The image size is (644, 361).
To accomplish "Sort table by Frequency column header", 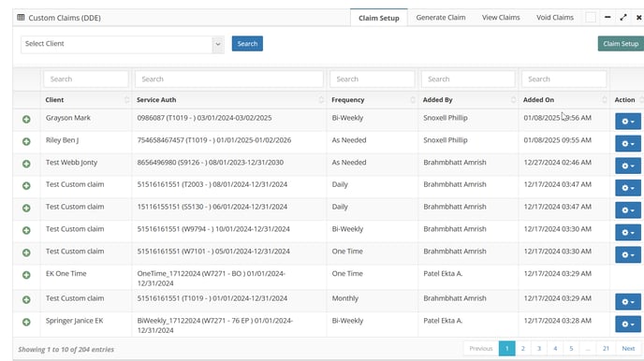I will pos(373,100).
